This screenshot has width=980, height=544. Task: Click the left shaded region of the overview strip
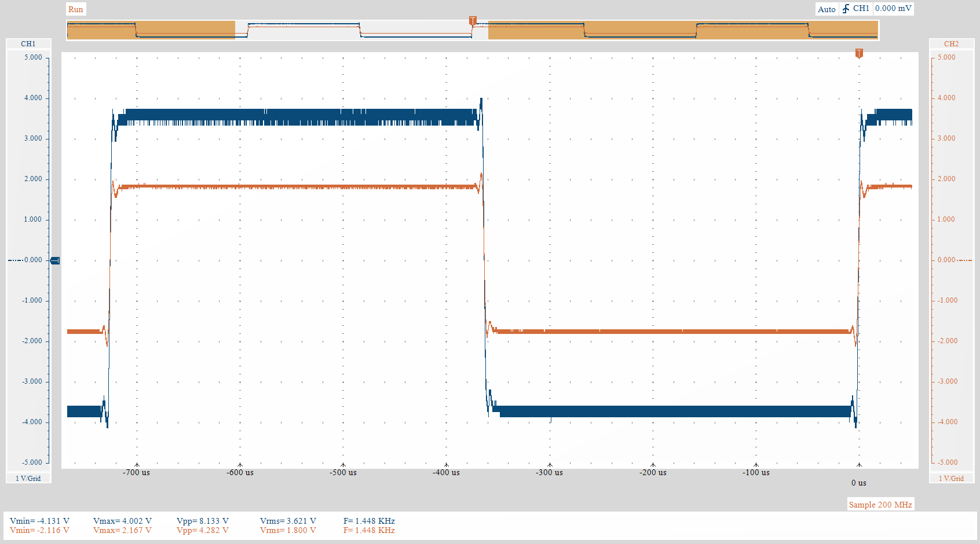tap(151, 30)
